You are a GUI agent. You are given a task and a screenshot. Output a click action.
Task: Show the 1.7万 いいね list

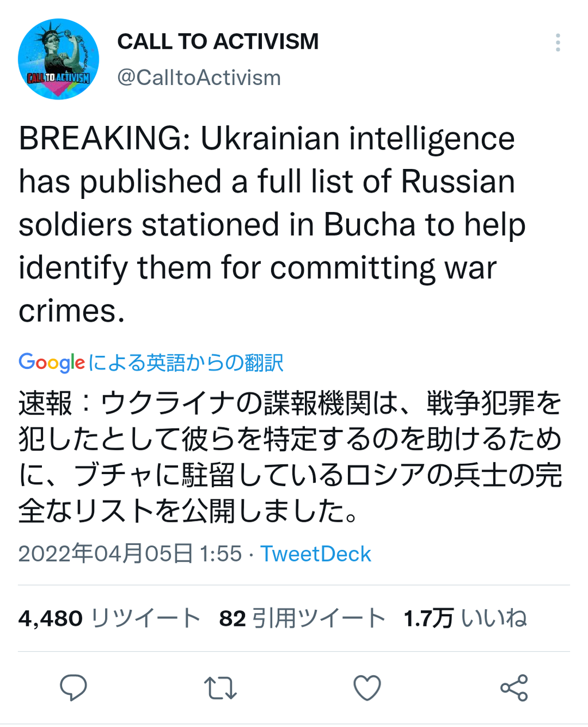(x=465, y=618)
